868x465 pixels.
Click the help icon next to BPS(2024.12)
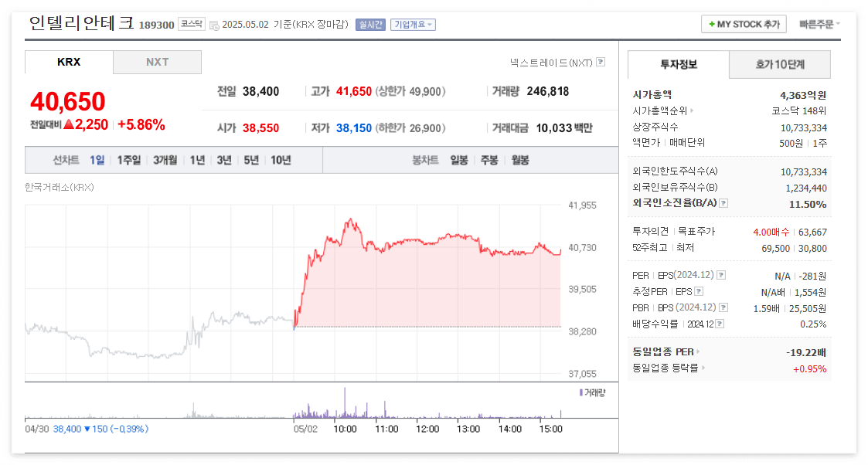coord(724,307)
